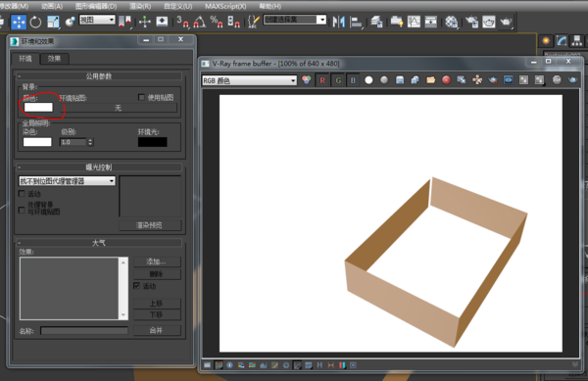The image size is (588, 381).
Task: Click the 添加... atmosphere button
Action: coord(157,262)
